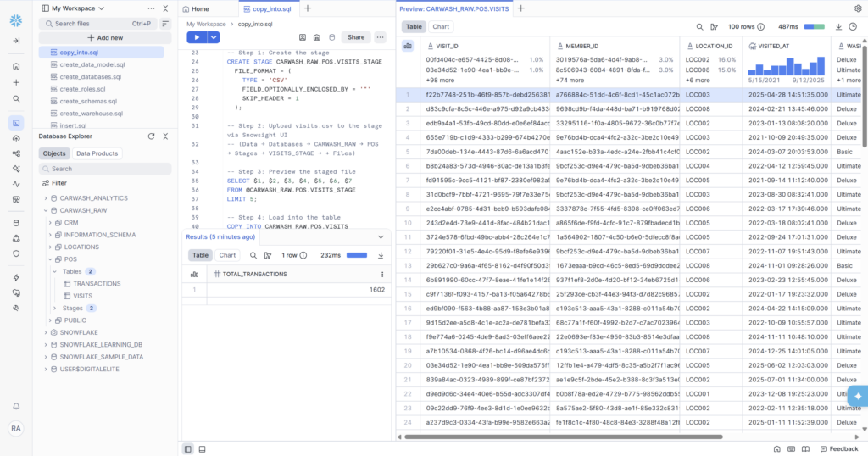This screenshot has height=456, width=868.
Task: Open the TOTAL_TRANSACTIONS column options menu
Action: coord(381,275)
